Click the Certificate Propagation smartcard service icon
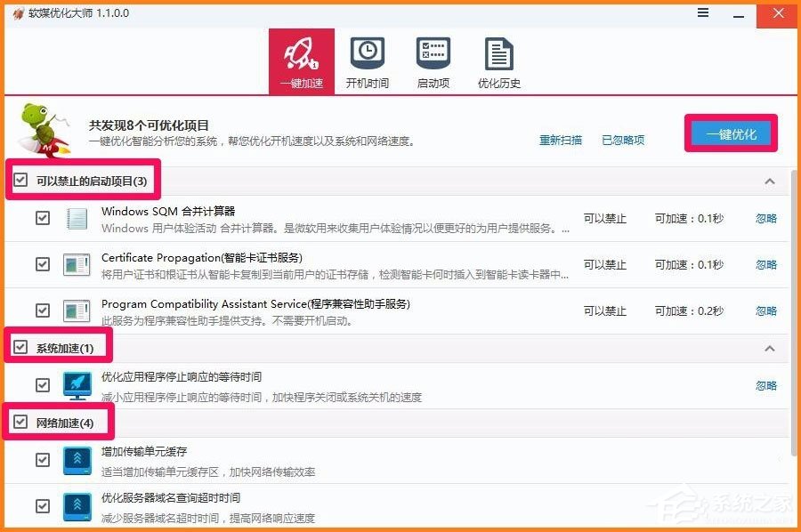The height and width of the screenshot is (532, 801). 77,265
